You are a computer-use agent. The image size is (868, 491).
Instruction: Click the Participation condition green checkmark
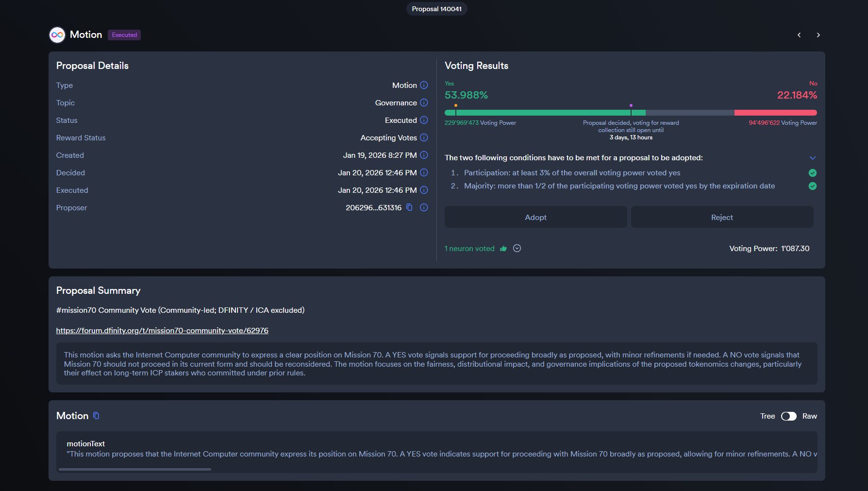[813, 173]
